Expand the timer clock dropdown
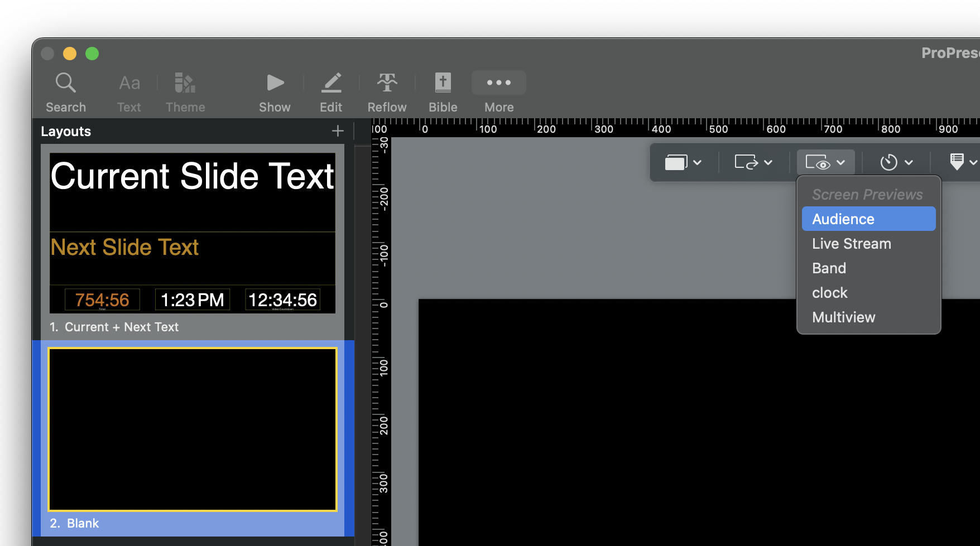 tap(896, 162)
